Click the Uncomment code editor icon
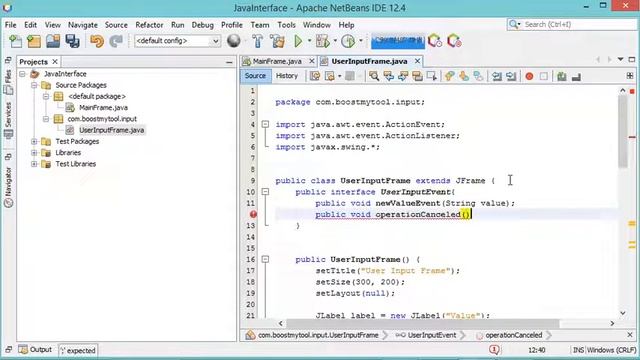Screen dimensions: 640x360 tap(576, 76)
